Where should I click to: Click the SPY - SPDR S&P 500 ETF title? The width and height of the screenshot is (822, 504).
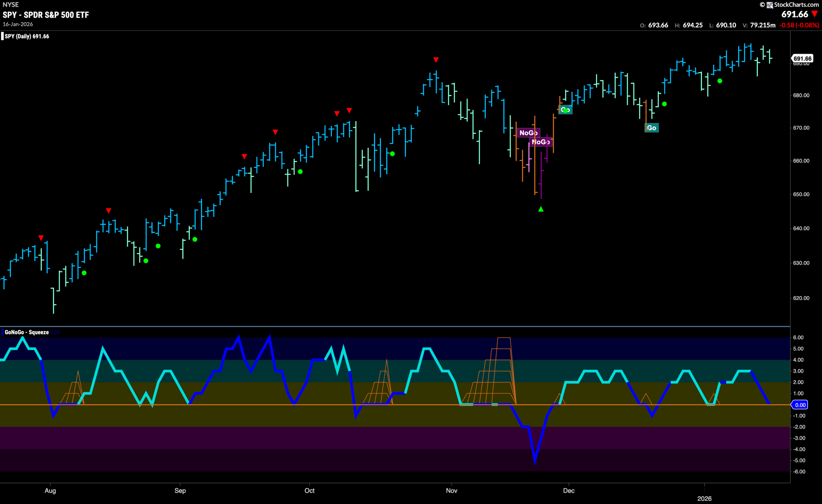(x=46, y=15)
